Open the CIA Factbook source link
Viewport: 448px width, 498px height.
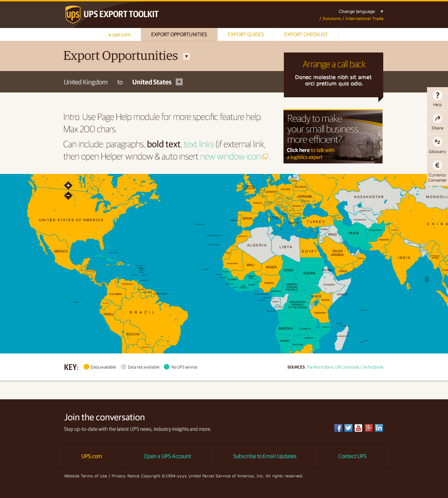pos(372,367)
